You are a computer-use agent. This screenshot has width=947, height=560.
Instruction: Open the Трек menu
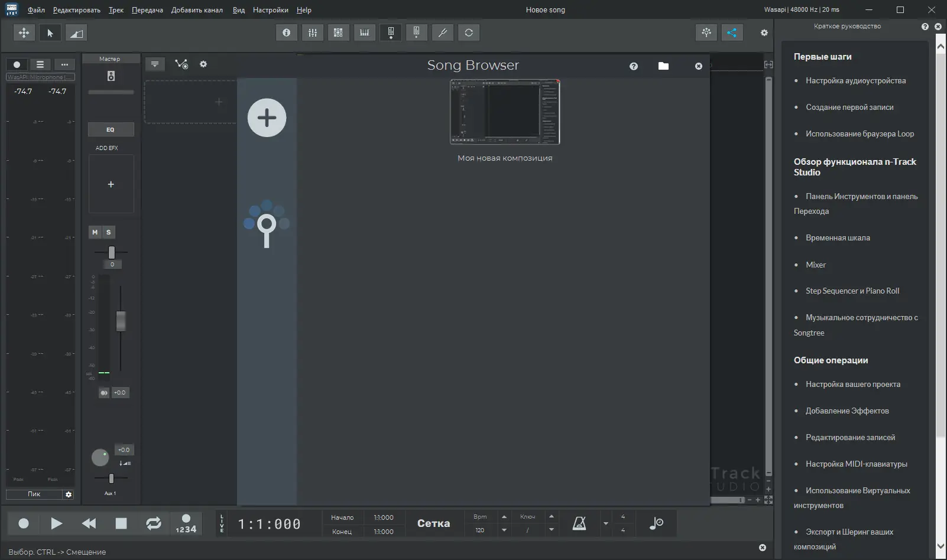pos(116,10)
